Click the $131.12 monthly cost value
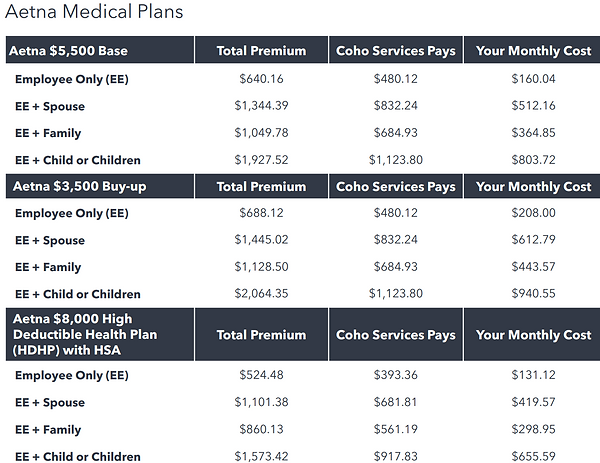Image resolution: width=600 pixels, height=463 pixels. (x=533, y=376)
